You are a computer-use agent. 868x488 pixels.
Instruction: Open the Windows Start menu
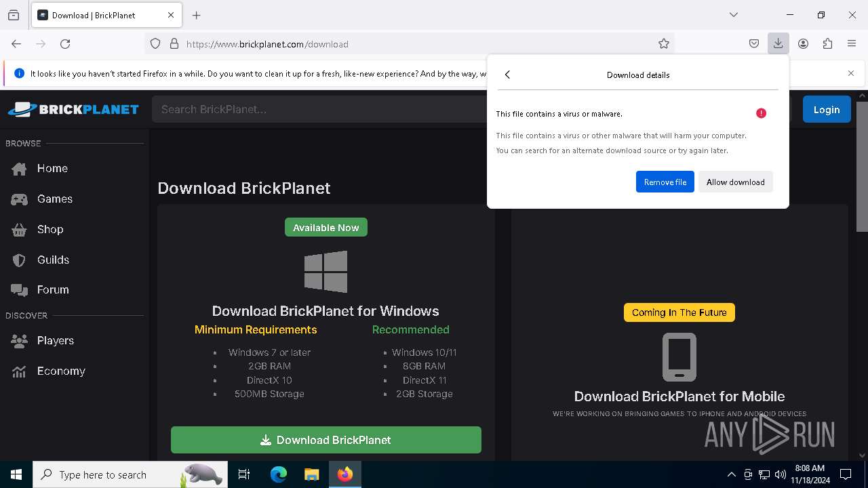[16, 474]
